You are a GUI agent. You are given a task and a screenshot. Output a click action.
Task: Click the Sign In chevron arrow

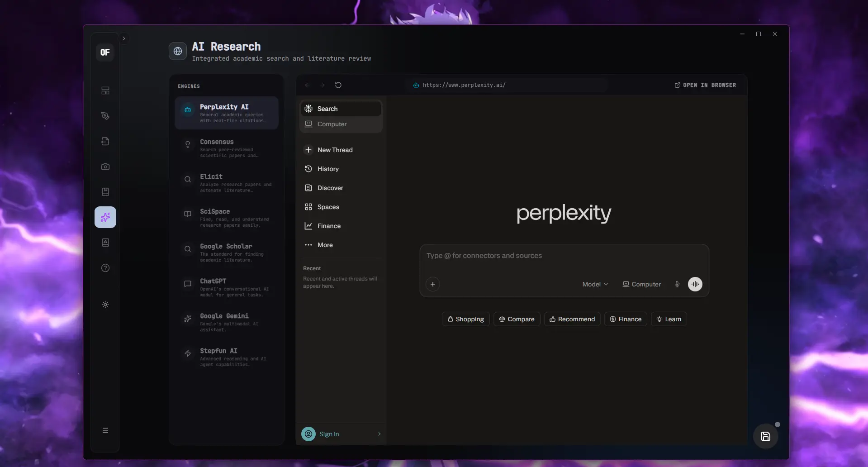tap(379, 434)
